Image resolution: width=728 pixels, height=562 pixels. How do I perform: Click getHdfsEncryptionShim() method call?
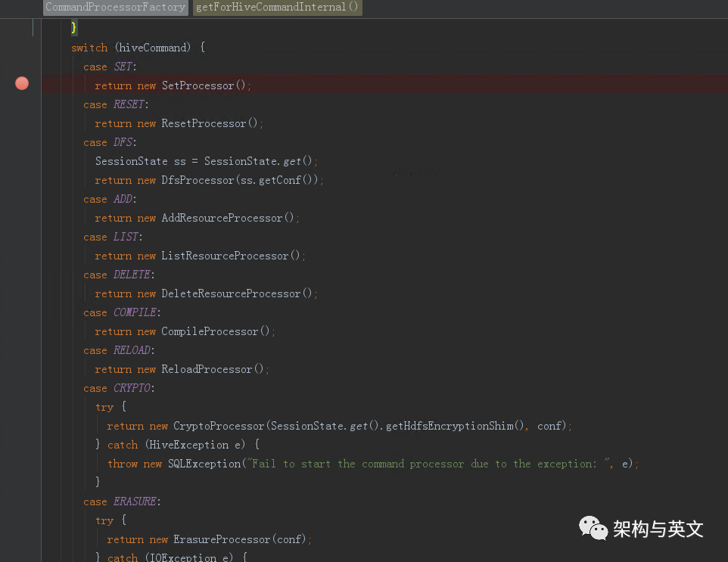(455, 426)
